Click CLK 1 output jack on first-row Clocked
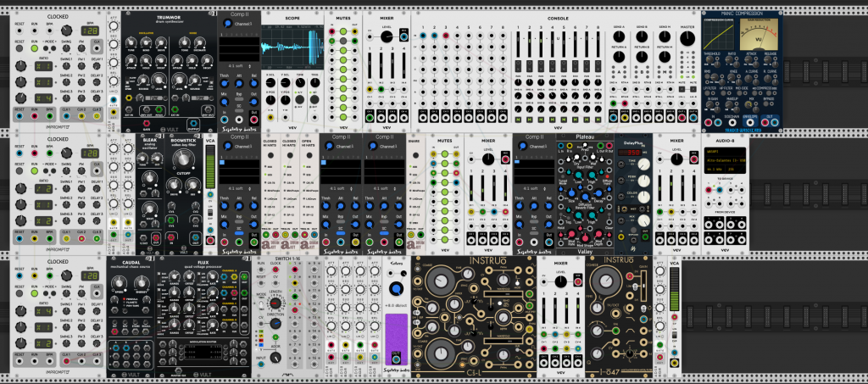The width and height of the screenshot is (868, 384). [66, 117]
